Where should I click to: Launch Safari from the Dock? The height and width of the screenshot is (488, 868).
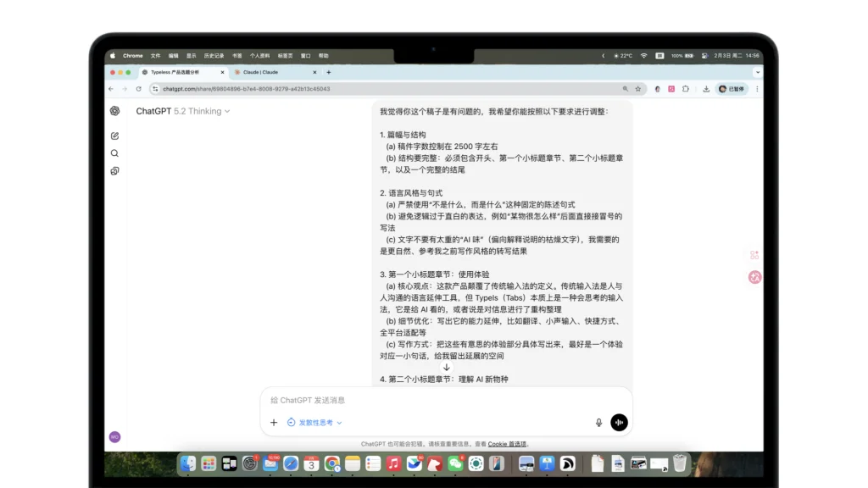click(290, 463)
